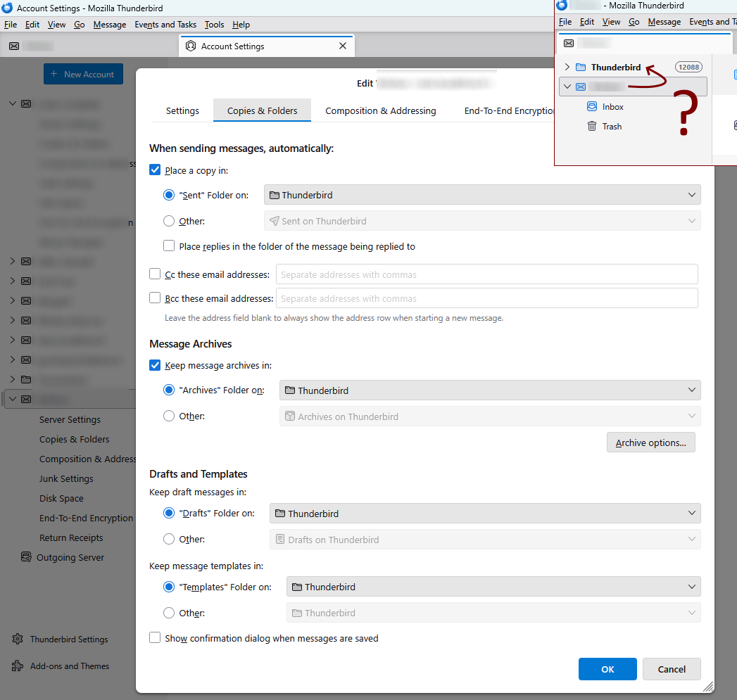Select "Drafts" Folder on radio button
The height and width of the screenshot is (700, 737).
coord(169,513)
